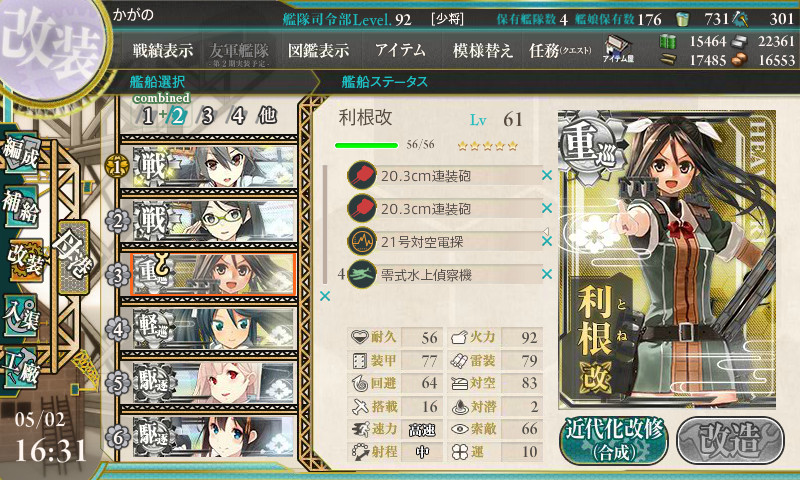Click the 母港 home port emblem
This screenshot has height=480, width=800.
73,257
